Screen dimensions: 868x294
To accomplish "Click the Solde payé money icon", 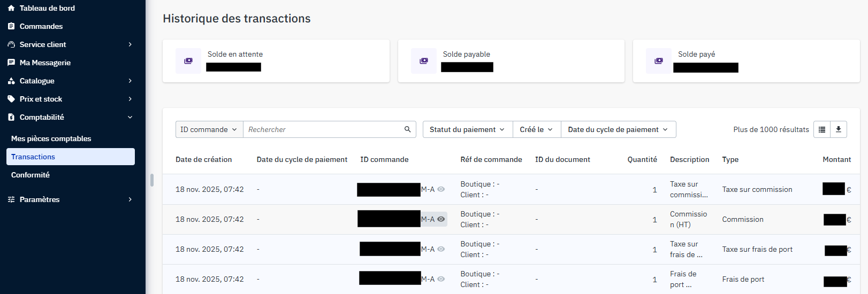I will (x=659, y=61).
